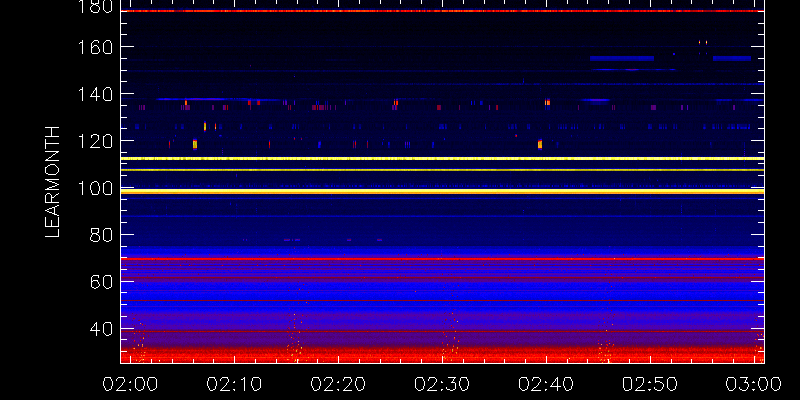Click the 40 frequency axis label

point(99,329)
